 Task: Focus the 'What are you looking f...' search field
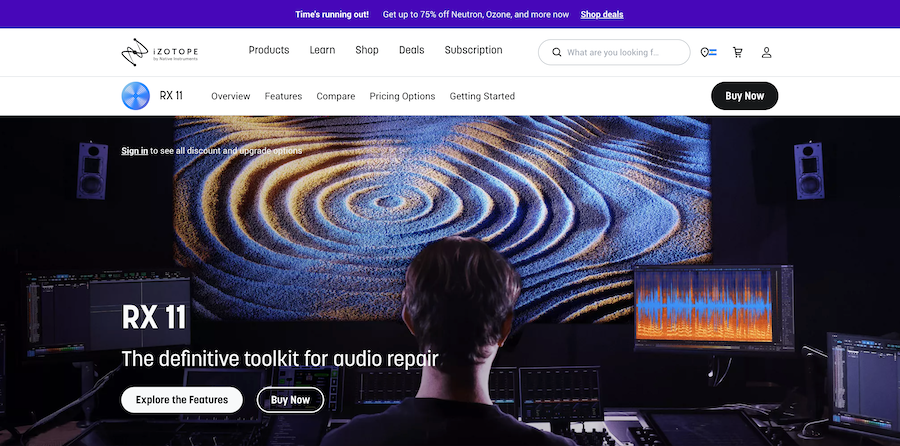(614, 52)
